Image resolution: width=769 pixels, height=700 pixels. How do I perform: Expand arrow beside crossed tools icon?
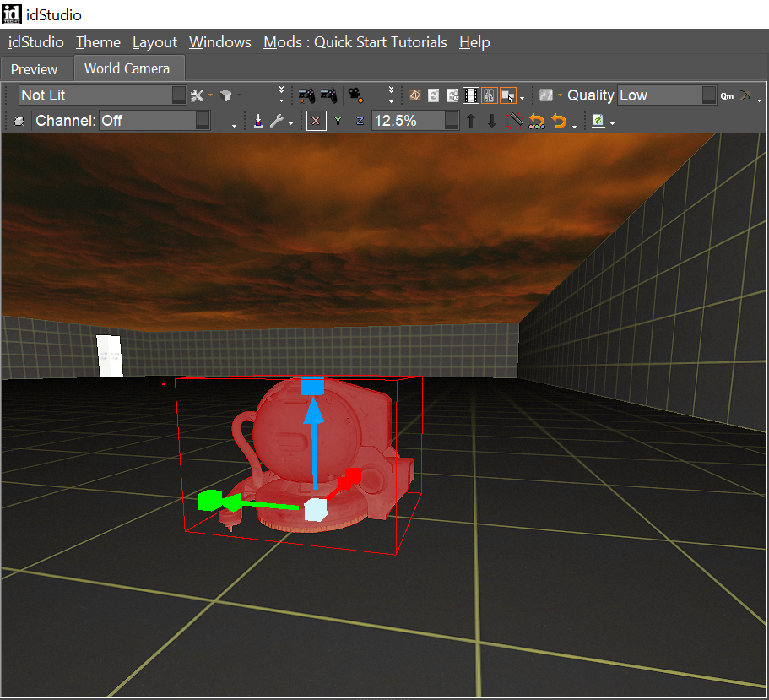click(210, 95)
